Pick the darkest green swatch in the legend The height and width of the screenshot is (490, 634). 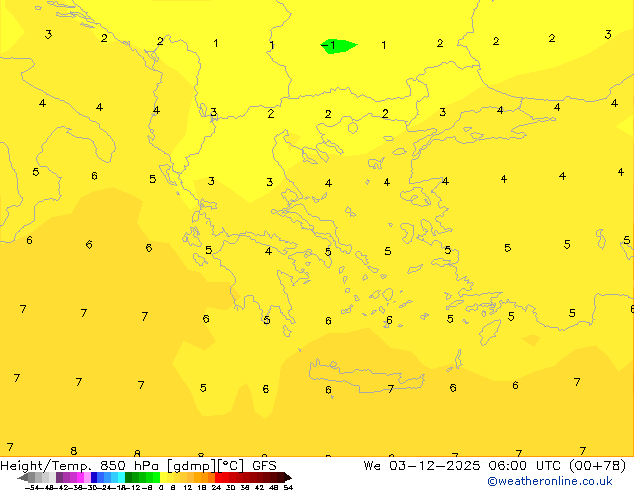coord(129,477)
